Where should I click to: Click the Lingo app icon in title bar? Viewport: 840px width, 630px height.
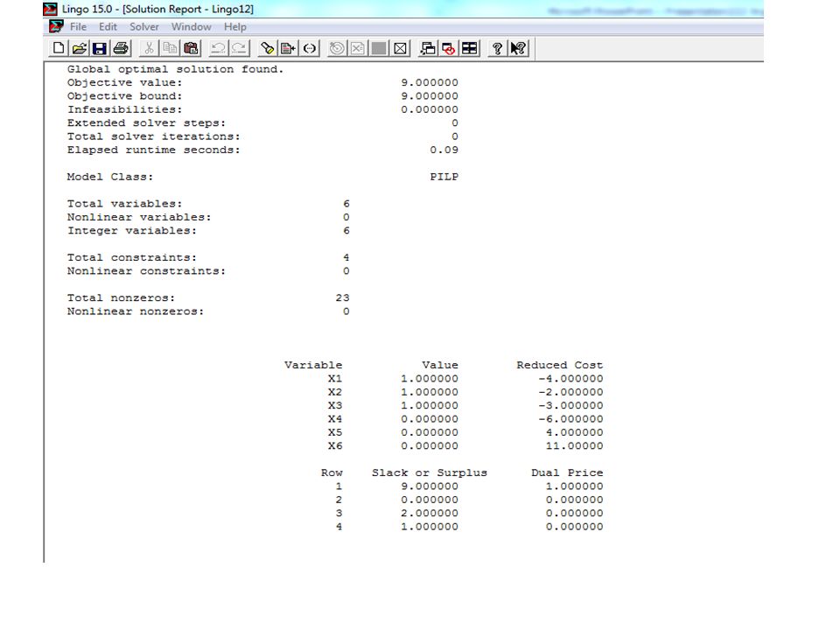click(x=51, y=9)
